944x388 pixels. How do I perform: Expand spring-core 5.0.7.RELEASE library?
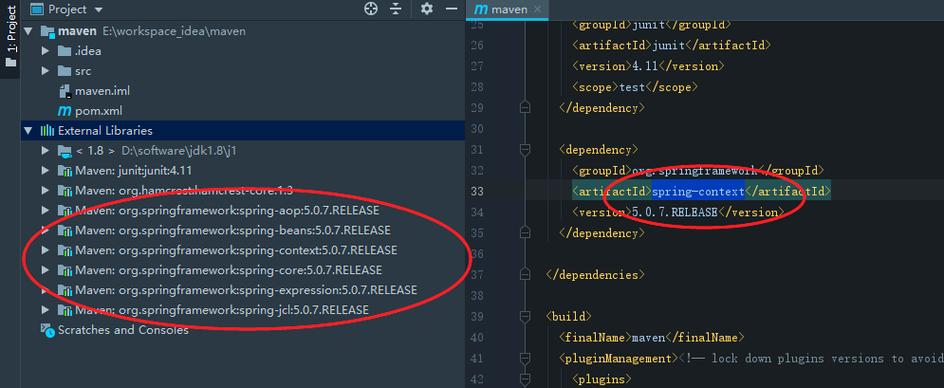point(45,270)
